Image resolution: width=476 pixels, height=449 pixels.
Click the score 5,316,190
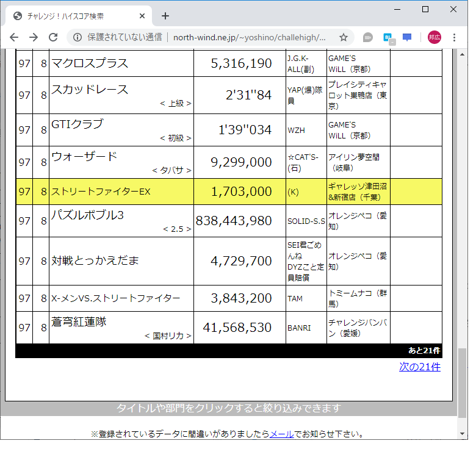[241, 63]
